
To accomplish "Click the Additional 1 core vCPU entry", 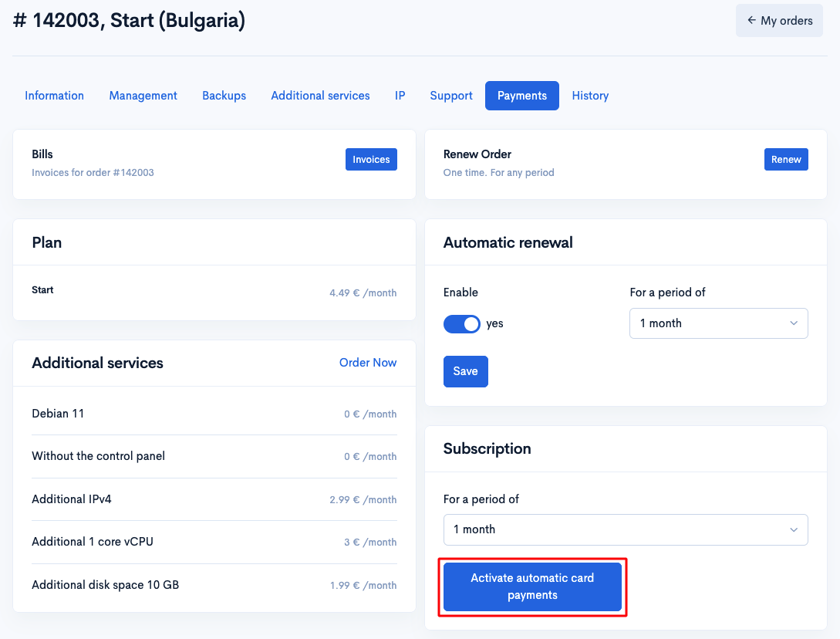I will pos(214,542).
